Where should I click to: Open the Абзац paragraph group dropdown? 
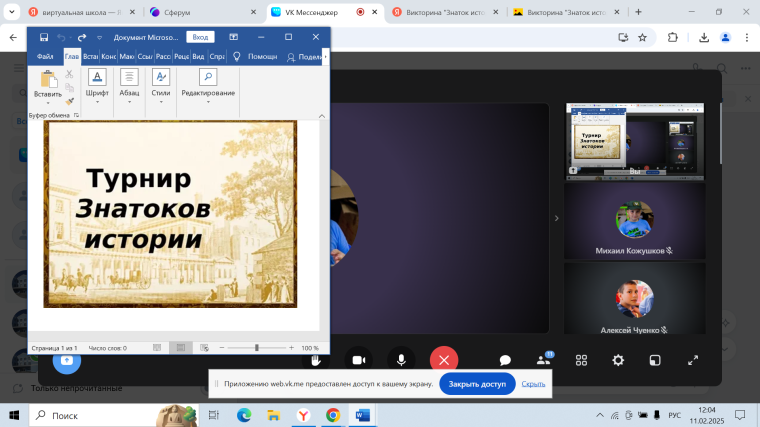click(x=129, y=87)
